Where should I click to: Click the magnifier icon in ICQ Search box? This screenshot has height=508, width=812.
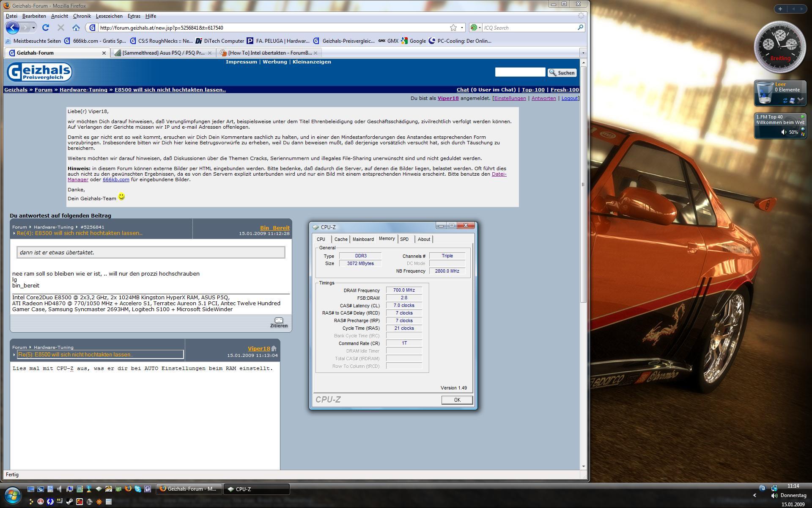(580, 28)
